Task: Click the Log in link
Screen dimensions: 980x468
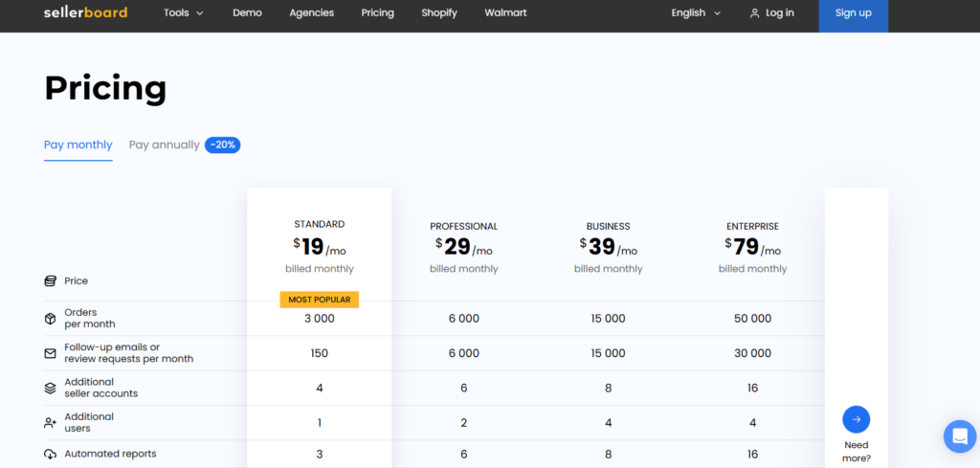Action: (779, 13)
